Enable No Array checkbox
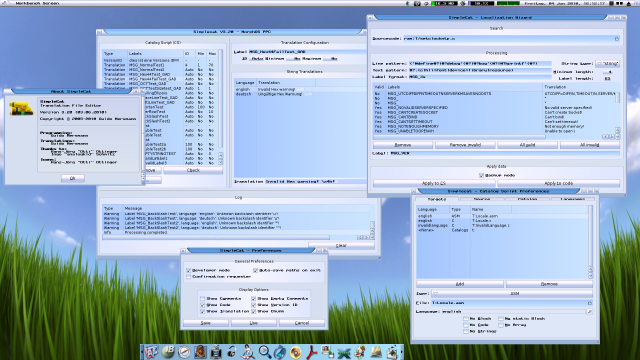 click(x=501, y=325)
